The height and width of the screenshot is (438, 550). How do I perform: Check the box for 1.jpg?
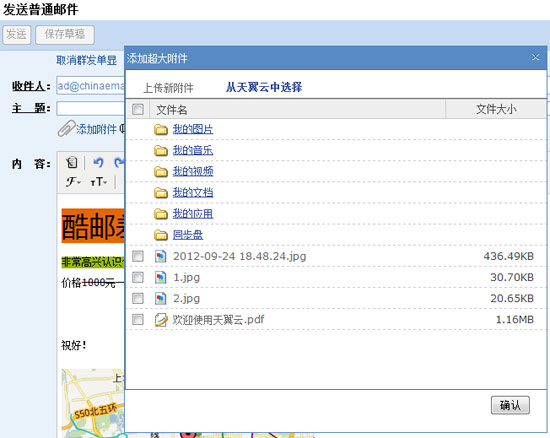tap(138, 277)
